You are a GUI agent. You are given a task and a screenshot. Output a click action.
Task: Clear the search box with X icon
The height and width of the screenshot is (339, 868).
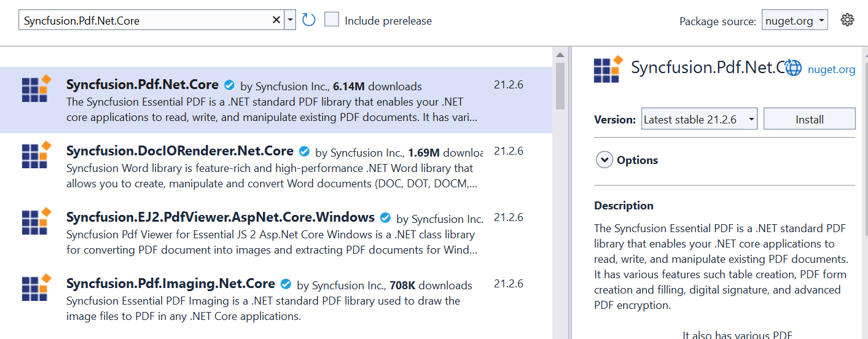(x=276, y=20)
